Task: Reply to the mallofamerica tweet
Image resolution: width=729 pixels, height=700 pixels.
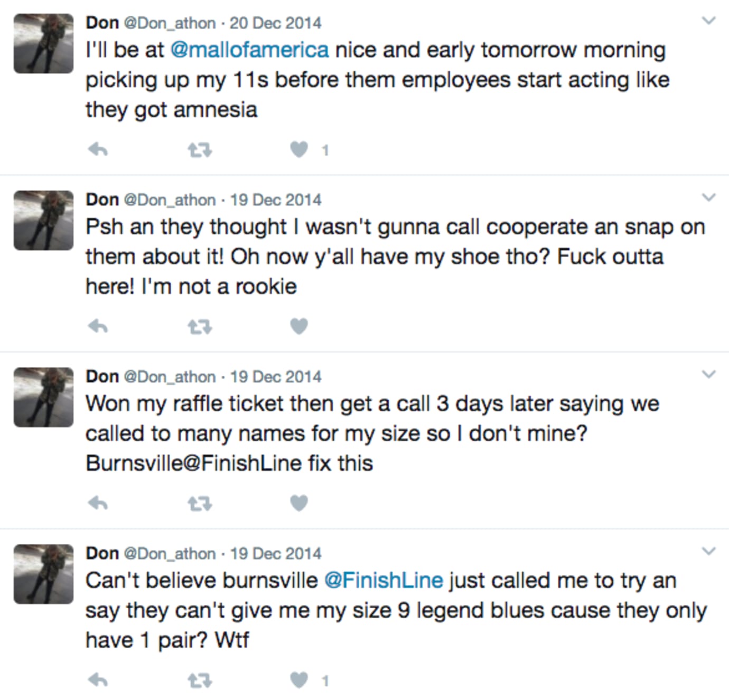Action: [x=98, y=150]
